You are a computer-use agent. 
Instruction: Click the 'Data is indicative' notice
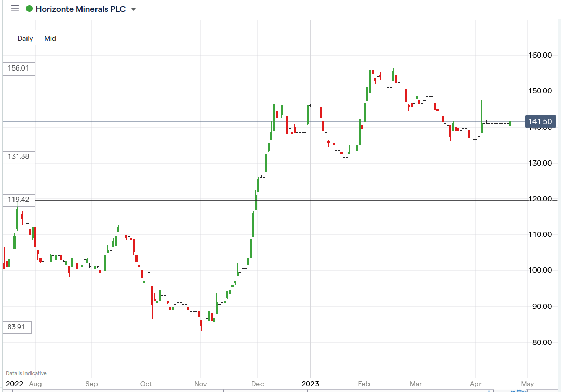pos(26,373)
